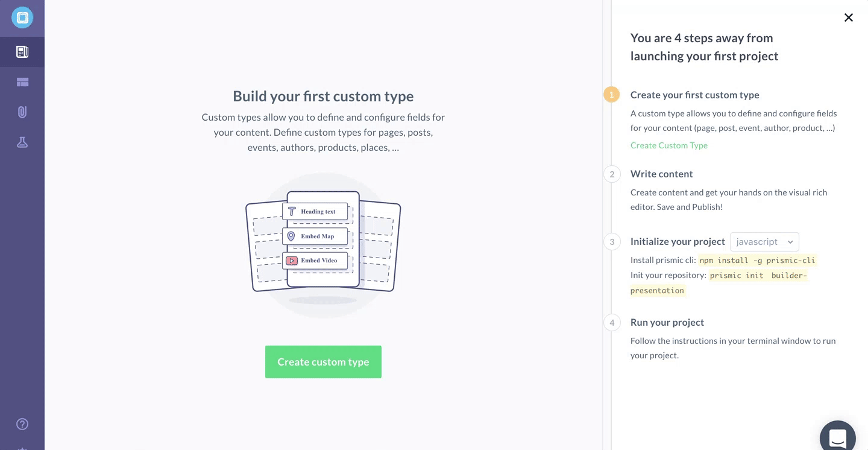Screen dimensions: 868x450
Task: Click the step 4 Run your project circle
Action: [x=611, y=322]
